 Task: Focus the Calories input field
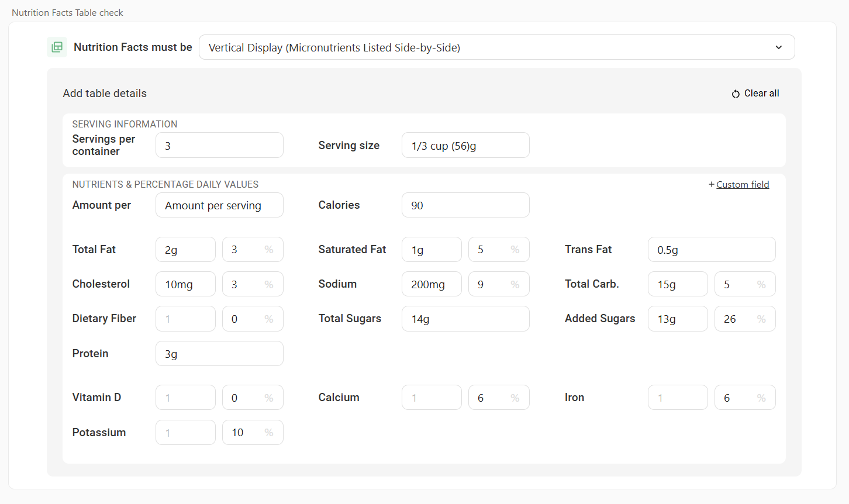465,205
